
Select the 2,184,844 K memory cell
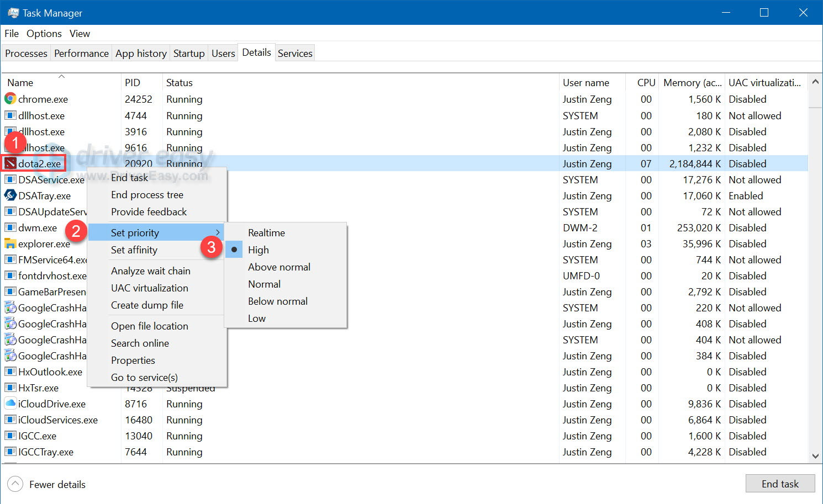click(x=695, y=163)
